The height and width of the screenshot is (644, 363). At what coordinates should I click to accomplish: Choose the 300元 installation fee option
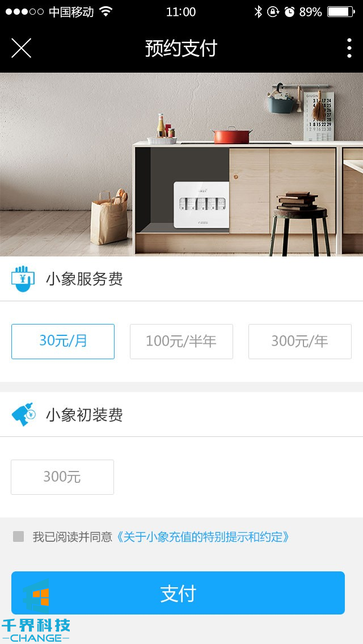pyautogui.click(x=62, y=477)
